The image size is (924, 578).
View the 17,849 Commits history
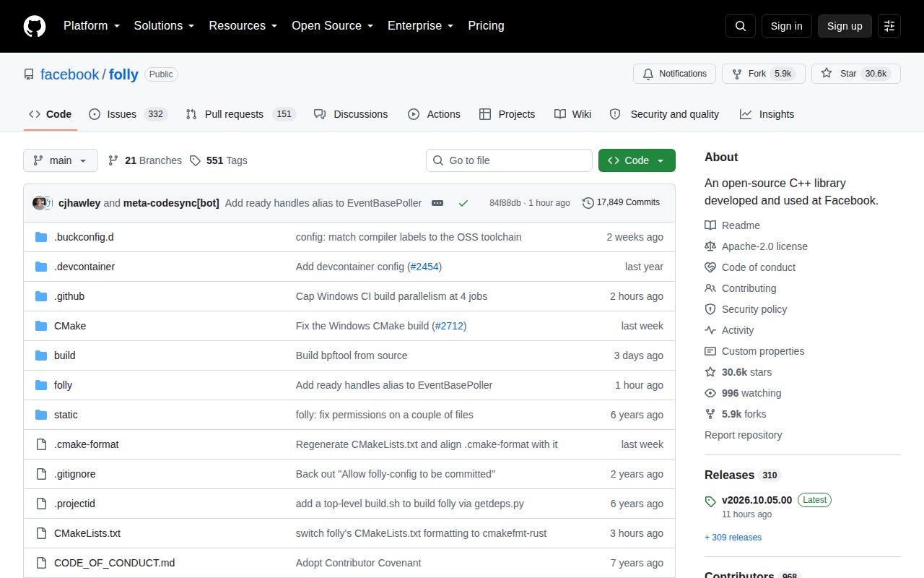tap(621, 203)
